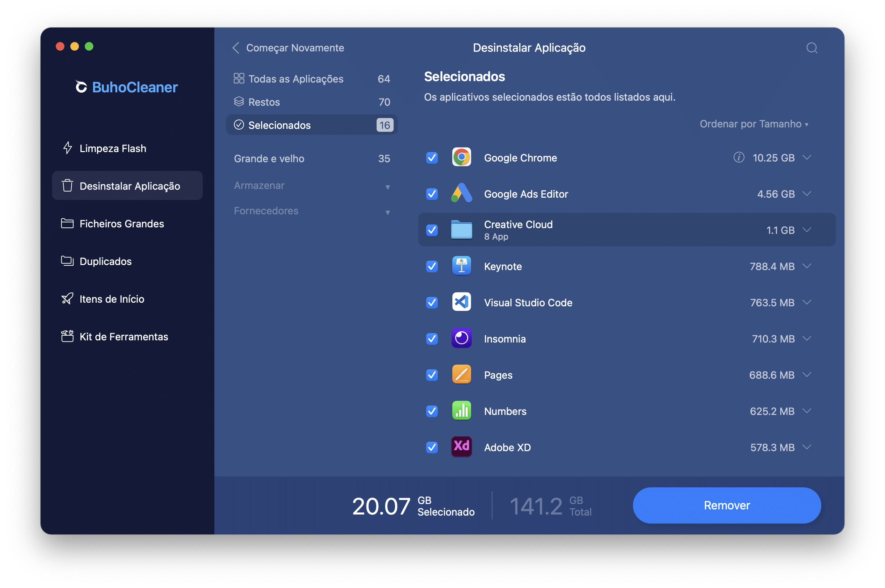Click the Insomnia app icon

click(x=461, y=338)
